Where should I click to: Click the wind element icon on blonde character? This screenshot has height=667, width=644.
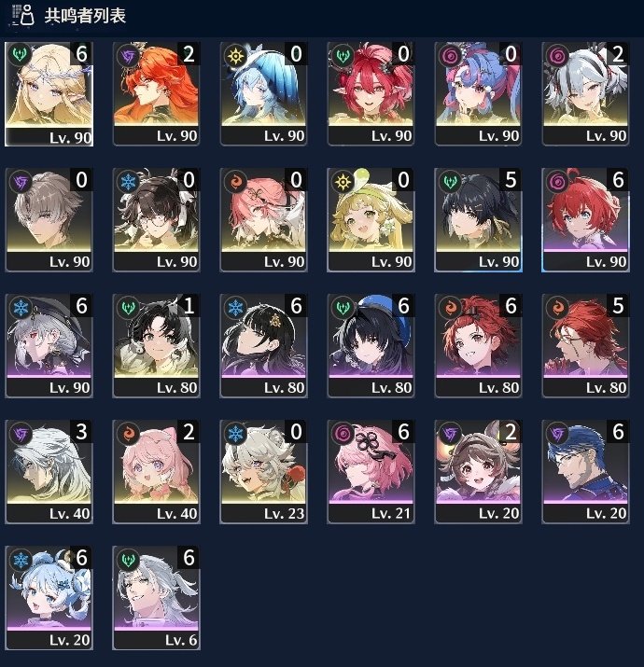point(20,55)
